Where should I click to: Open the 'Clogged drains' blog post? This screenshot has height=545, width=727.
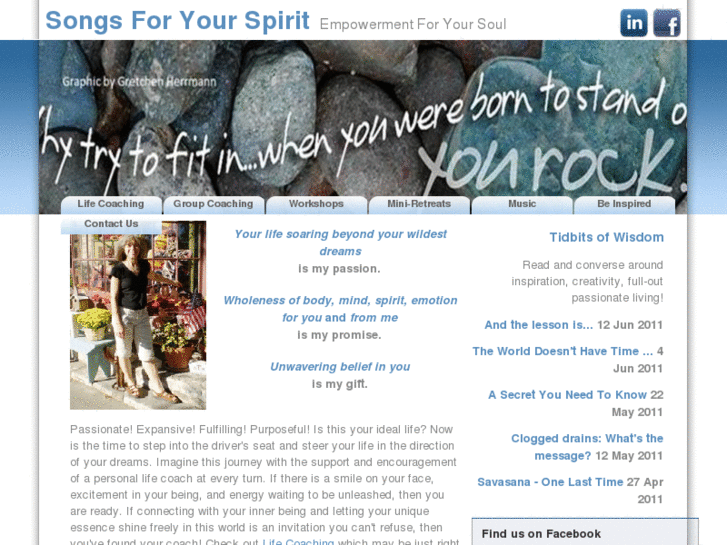(587, 447)
